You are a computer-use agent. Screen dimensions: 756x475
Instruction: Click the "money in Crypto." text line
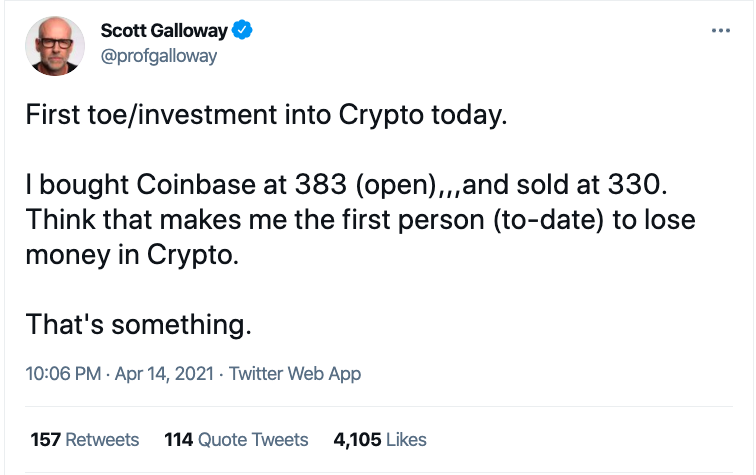coord(134,254)
